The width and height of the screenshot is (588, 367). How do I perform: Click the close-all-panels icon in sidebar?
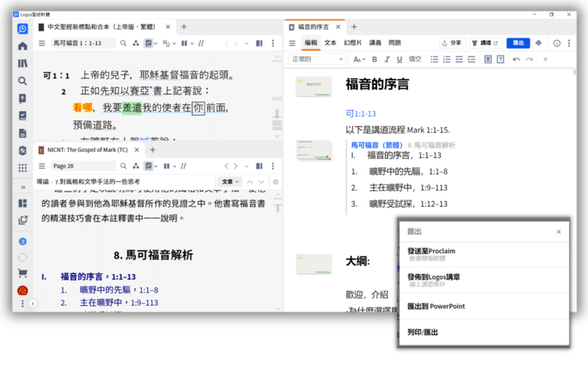click(22, 220)
